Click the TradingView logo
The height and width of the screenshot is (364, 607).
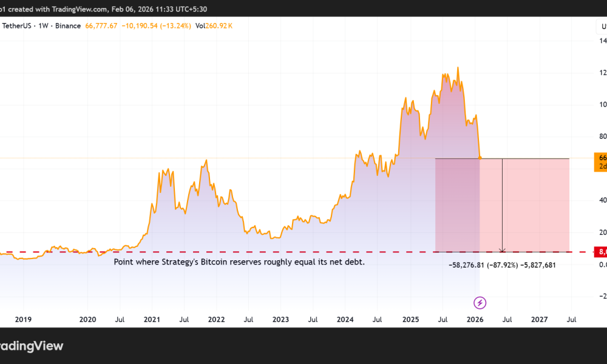point(32,346)
